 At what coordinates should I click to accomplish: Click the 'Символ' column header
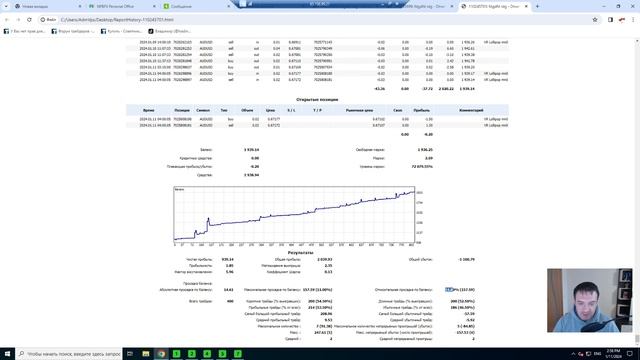tap(203, 110)
